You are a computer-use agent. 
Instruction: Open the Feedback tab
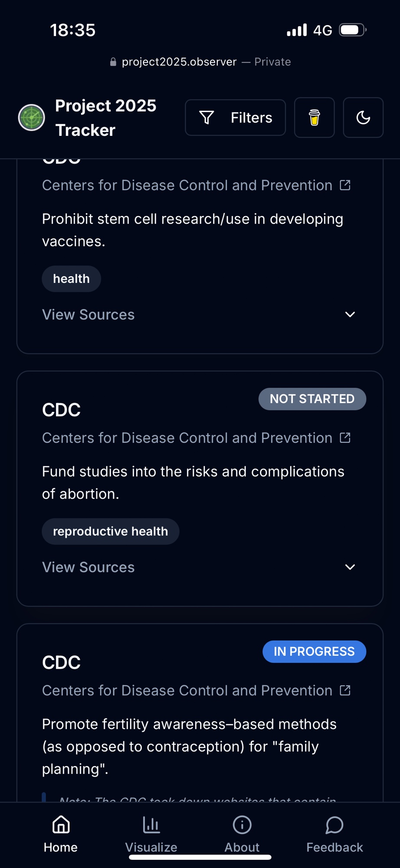click(x=334, y=834)
